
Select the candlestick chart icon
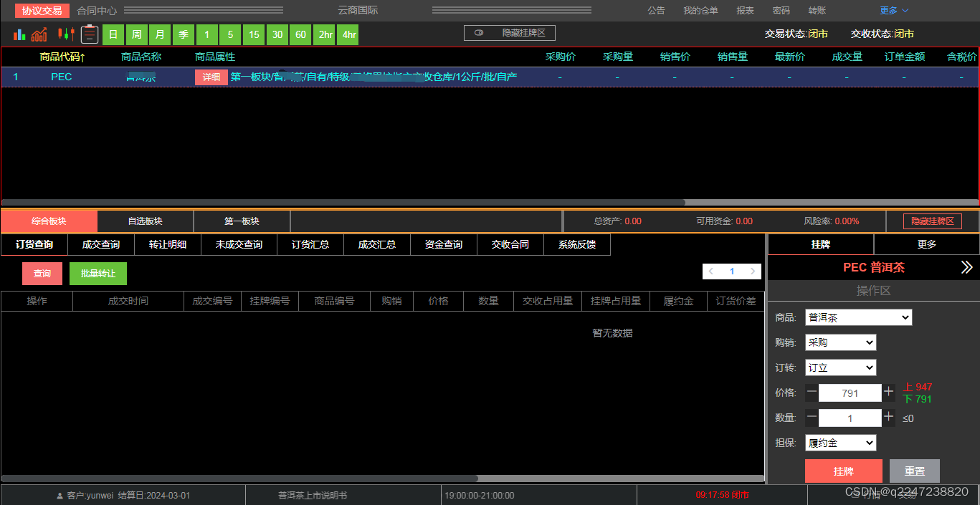click(66, 34)
